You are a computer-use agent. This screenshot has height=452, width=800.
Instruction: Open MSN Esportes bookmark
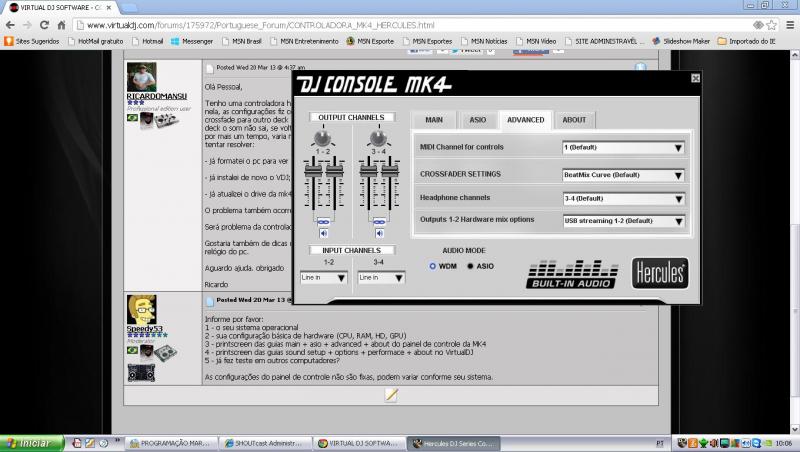(428, 41)
